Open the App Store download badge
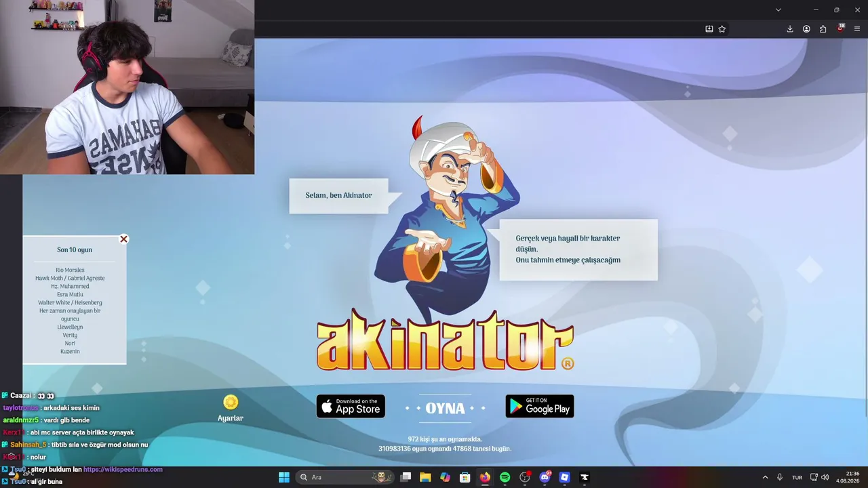The width and height of the screenshot is (868, 488). pos(351,407)
